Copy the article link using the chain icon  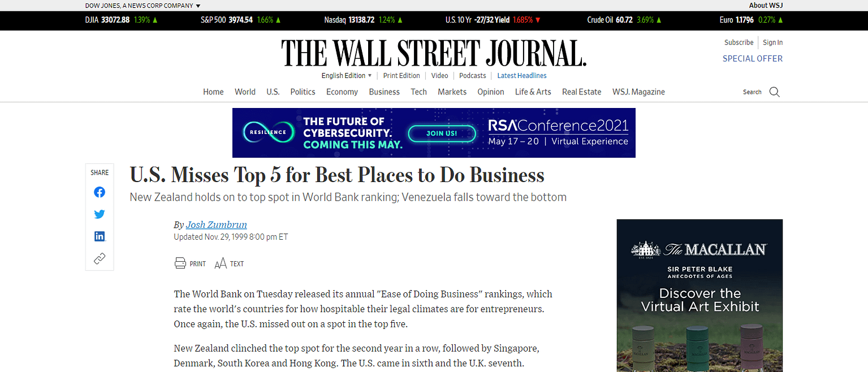click(99, 258)
